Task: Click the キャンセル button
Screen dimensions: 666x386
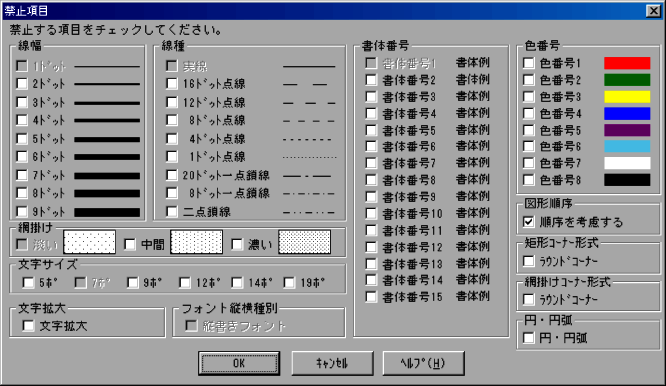Action: (x=332, y=363)
